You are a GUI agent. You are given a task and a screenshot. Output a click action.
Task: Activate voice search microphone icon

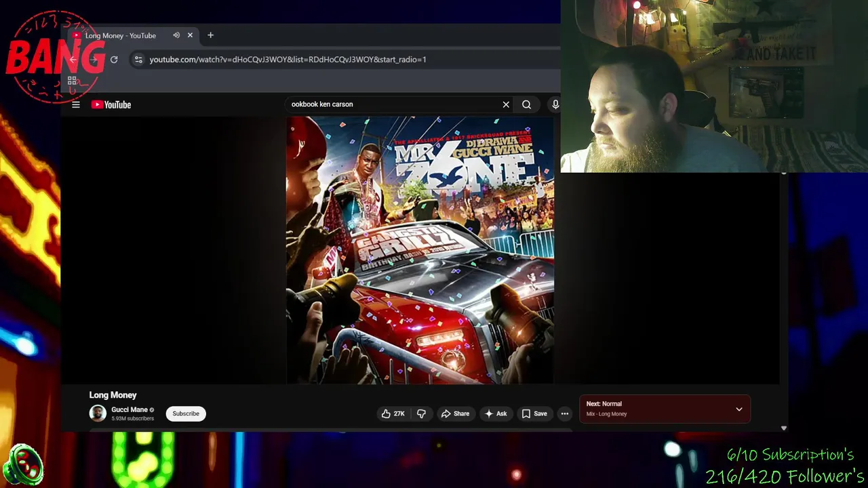tap(555, 104)
